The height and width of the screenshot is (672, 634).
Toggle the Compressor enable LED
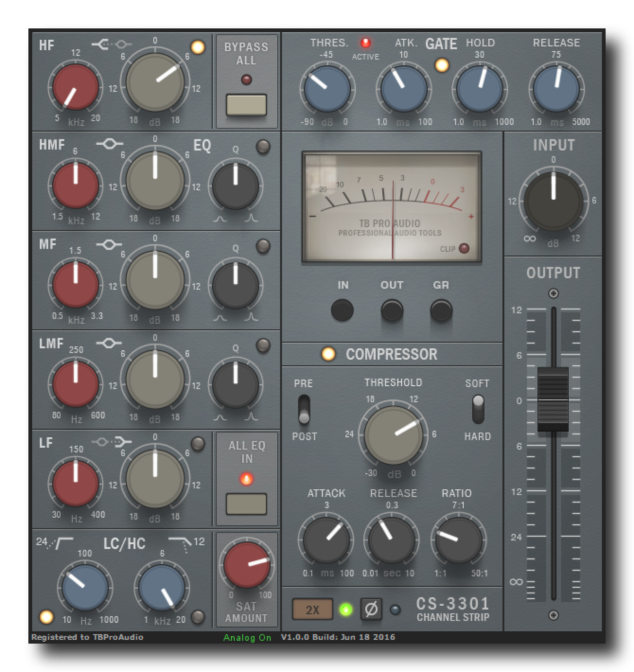click(x=328, y=354)
